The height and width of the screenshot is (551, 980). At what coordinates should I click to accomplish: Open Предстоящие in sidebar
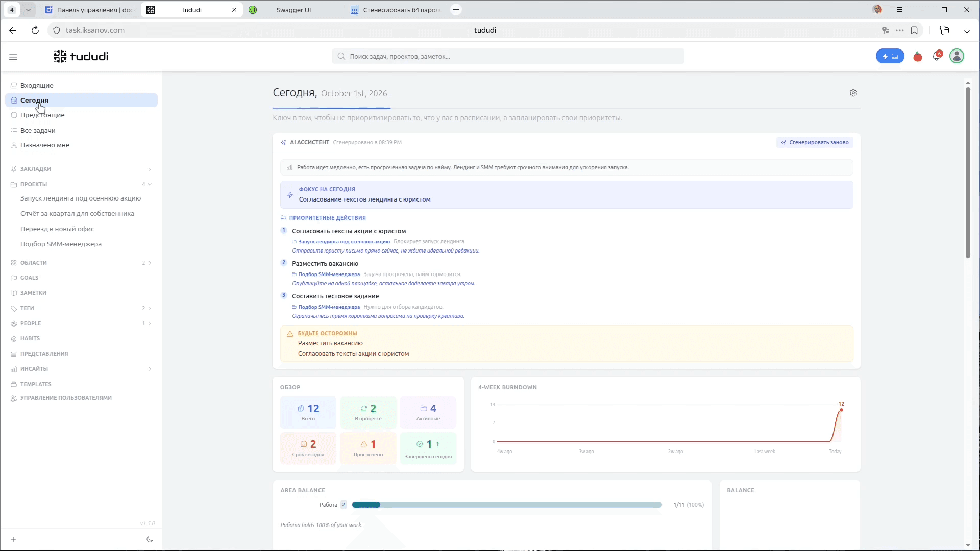pos(81,115)
